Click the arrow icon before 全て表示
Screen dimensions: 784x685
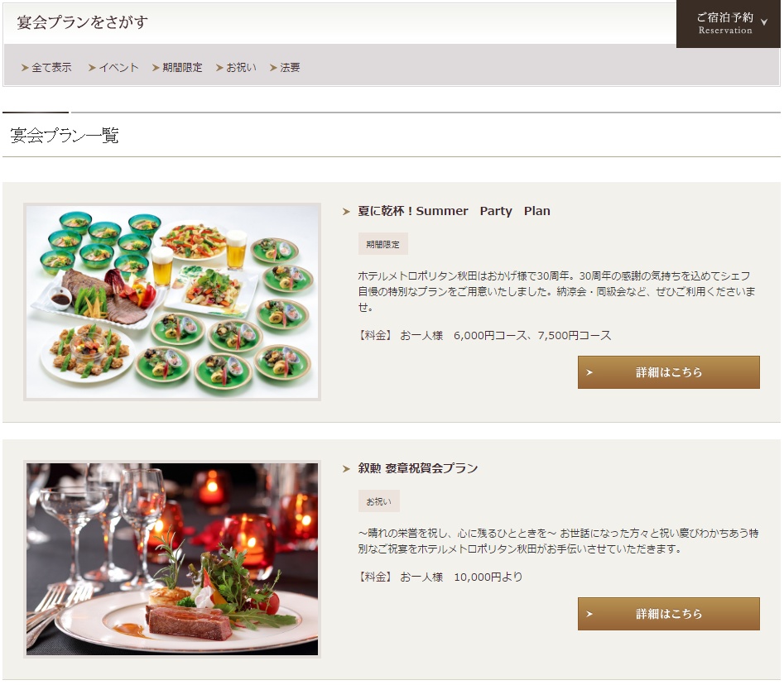click(x=25, y=68)
